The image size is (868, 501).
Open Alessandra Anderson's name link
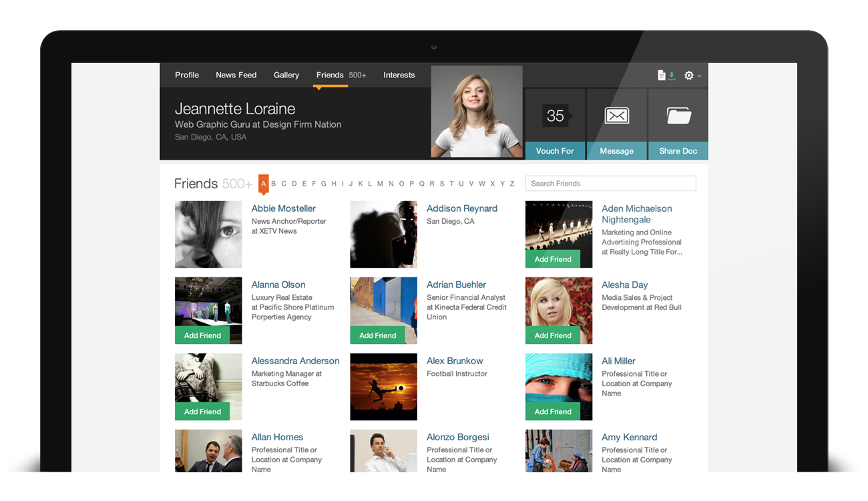296,361
